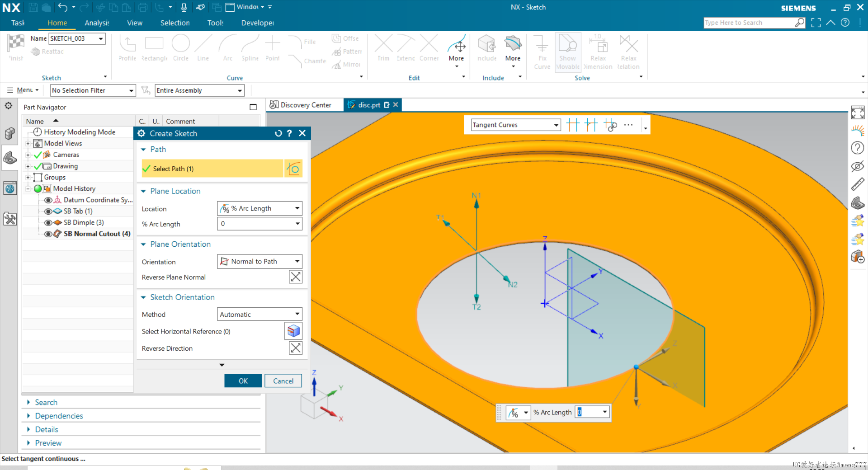Select the Arc sketch tool
The height and width of the screenshot is (470, 868).
tap(228, 48)
